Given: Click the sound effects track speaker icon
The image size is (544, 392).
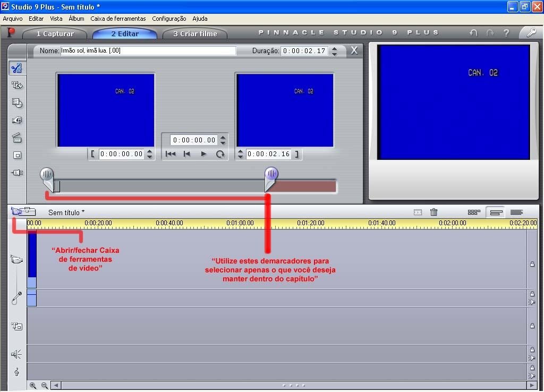Looking at the screenshot, I should click(x=16, y=354).
